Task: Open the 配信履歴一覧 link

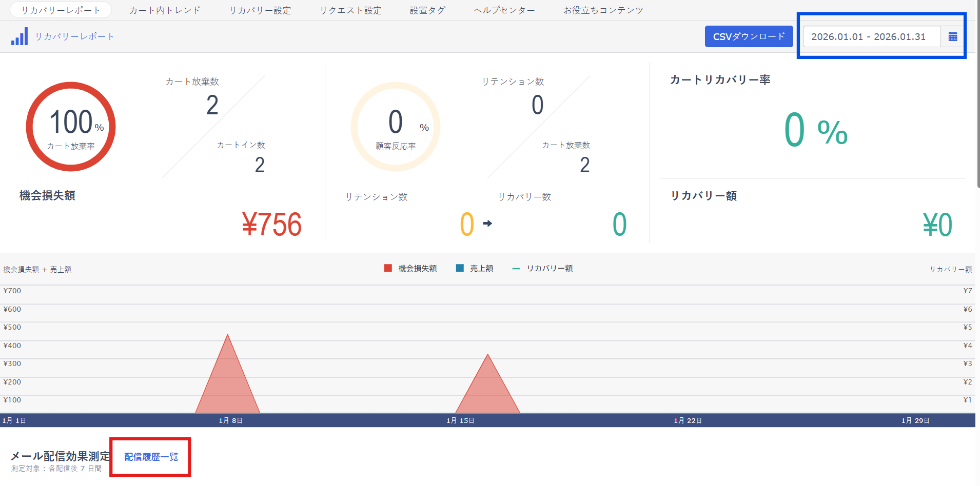Action: click(151, 457)
